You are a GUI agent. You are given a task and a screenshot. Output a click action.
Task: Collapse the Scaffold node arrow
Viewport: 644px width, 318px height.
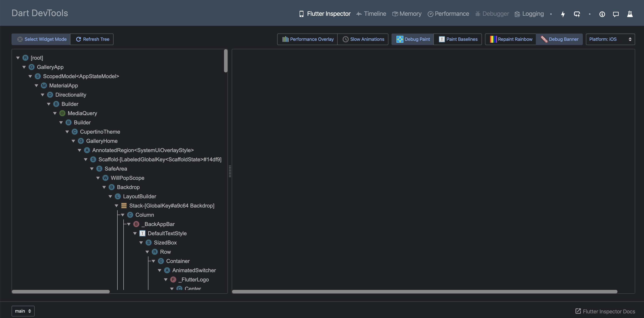pyautogui.click(x=85, y=160)
